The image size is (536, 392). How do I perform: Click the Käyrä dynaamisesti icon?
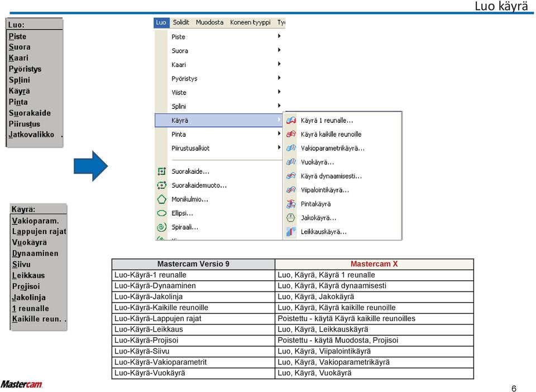point(291,176)
